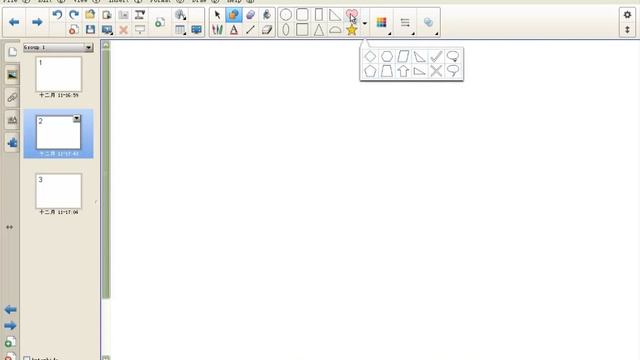Viewport: 640px width, 360px height.
Task: Open the Add-ons tab with the puzzle piece icon
Action: 12,142
